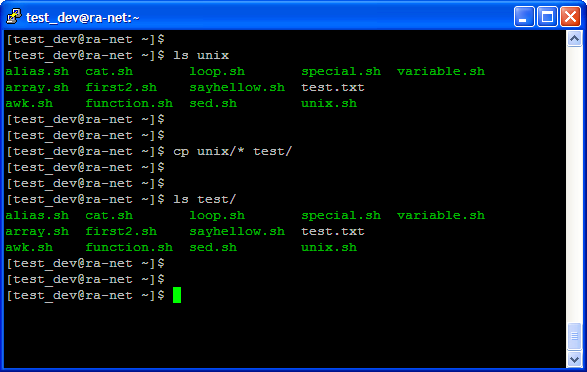Click the title bar text test_dev@ra-net:~
The height and width of the screenshot is (372, 587).
(82, 17)
